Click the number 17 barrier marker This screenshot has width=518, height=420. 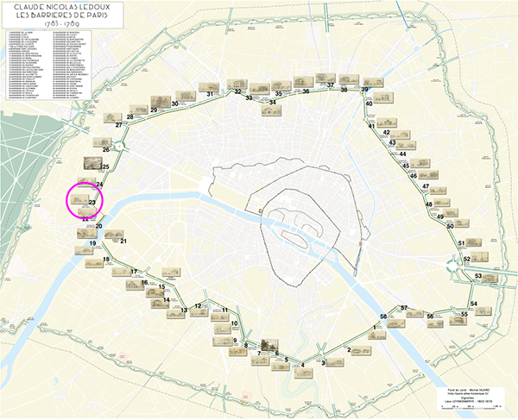135,272
